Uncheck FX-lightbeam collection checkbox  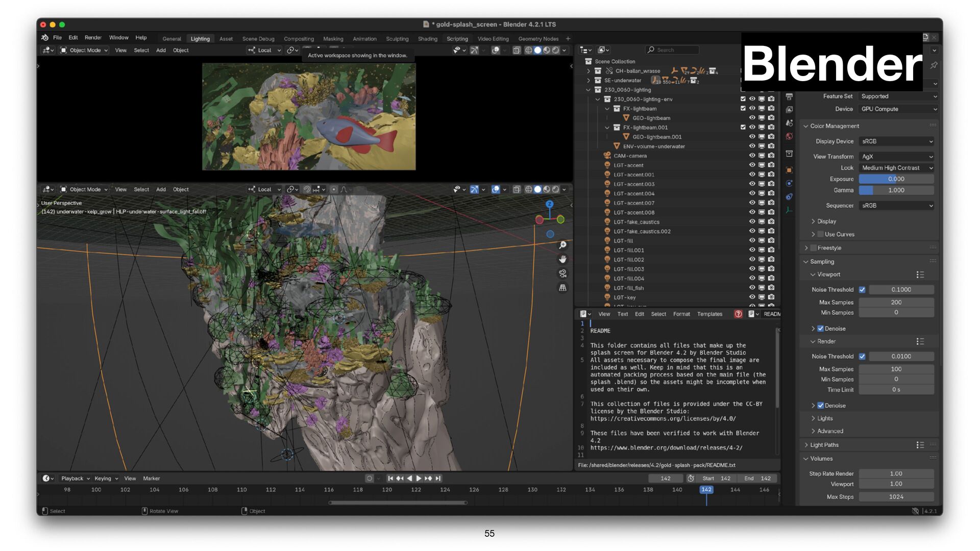(x=743, y=109)
